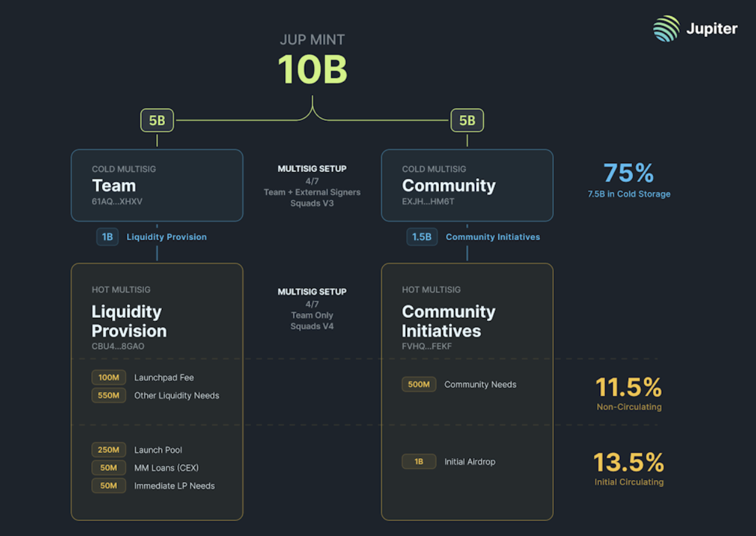Click the MM Loans (CEX) label
756x536 pixels.
click(166, 468)
